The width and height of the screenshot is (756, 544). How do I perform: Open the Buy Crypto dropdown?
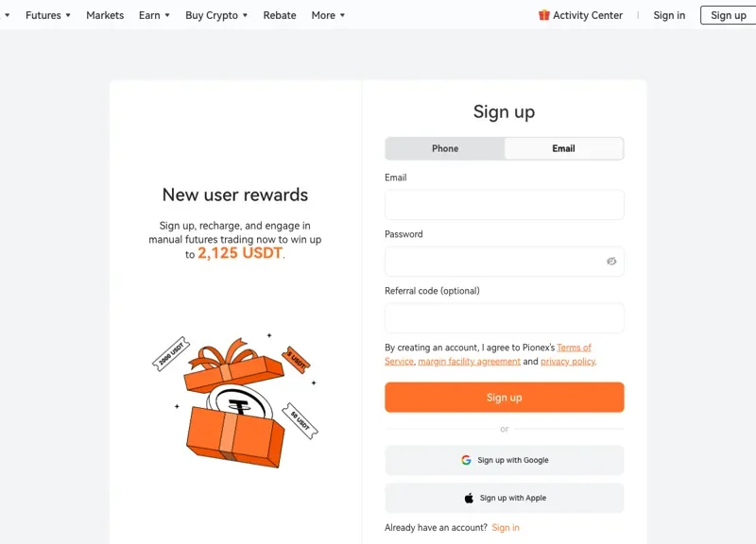click(x=216, y=15)
